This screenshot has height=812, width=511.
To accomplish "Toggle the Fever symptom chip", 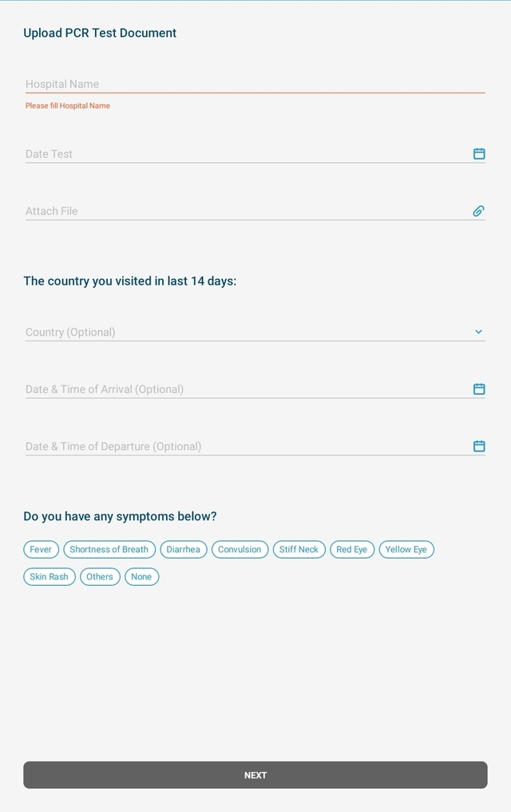I will point(41,550).
